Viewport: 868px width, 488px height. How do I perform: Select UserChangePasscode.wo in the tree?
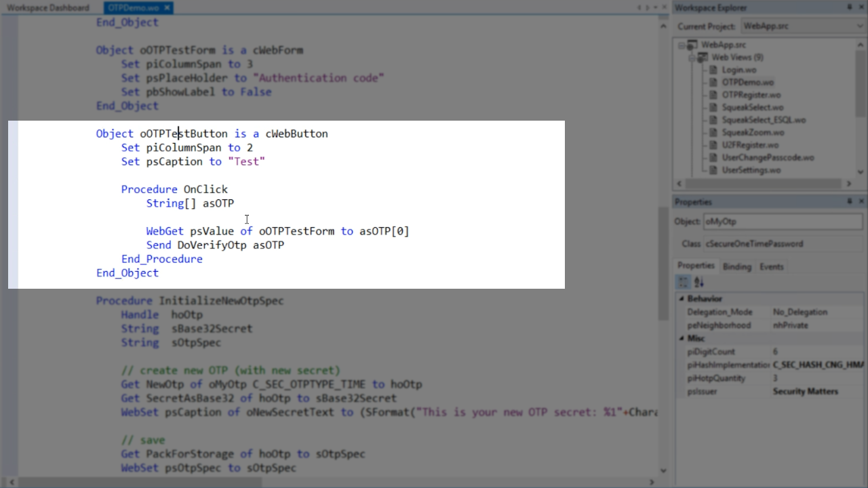768,157
